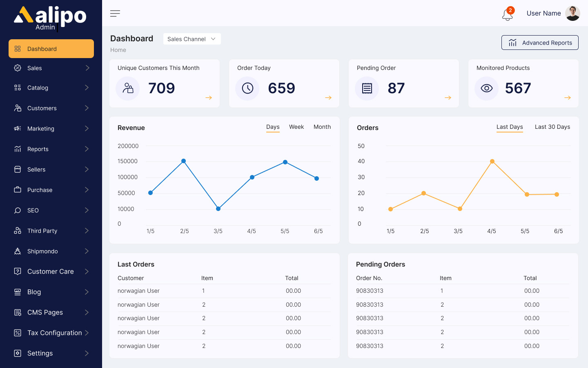The width and height of the screenshot is (588, 368).
Task: Click the clock icon in Order Today
Action: point(247,88)
